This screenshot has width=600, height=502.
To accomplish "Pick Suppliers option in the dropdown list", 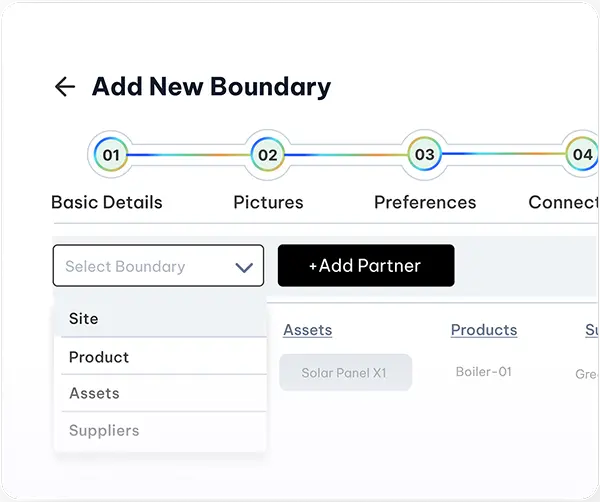I will (163, 430).
